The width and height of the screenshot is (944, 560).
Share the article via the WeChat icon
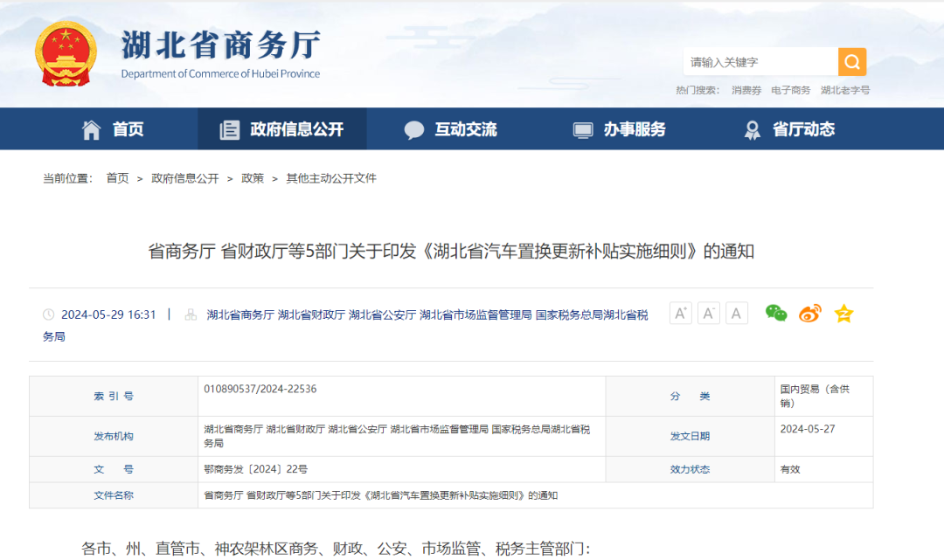[x=774, y=313]
